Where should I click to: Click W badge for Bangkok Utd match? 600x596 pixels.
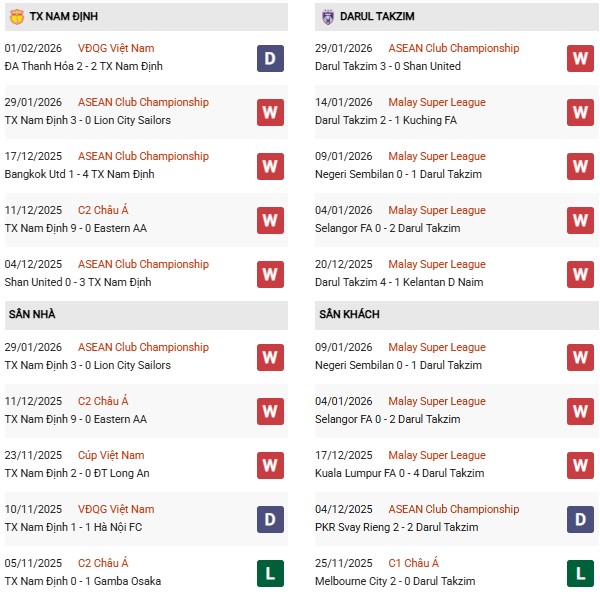coord(270,165)
